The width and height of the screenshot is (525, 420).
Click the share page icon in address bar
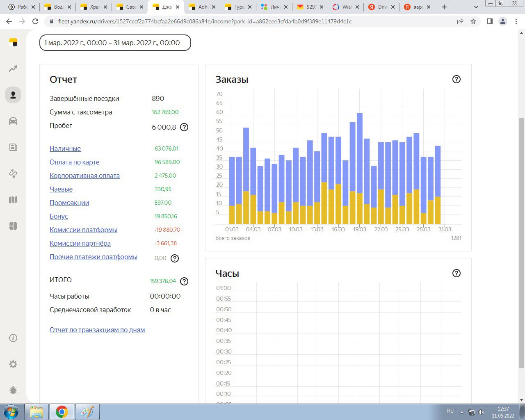(460, 21)
